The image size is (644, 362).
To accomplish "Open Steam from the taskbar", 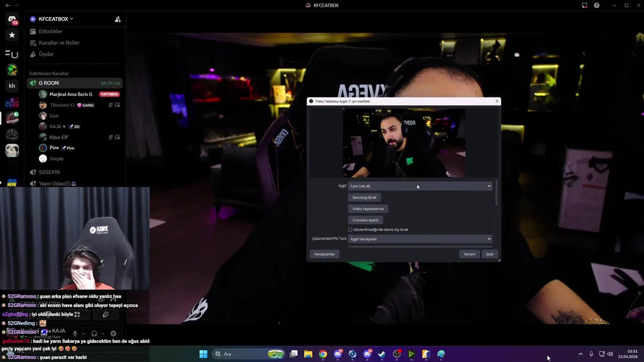I will point(382,354).
